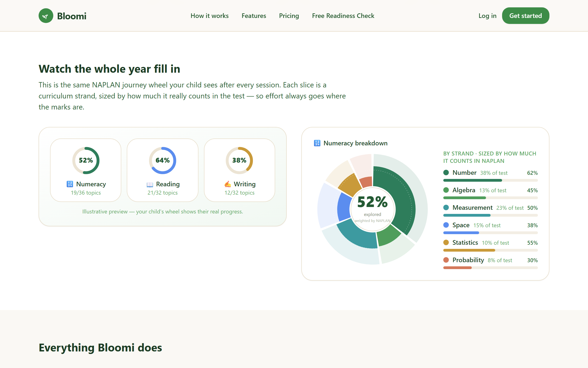Click the Measurement teal legend dot
588x368 pixels.
tap(446, 208)
